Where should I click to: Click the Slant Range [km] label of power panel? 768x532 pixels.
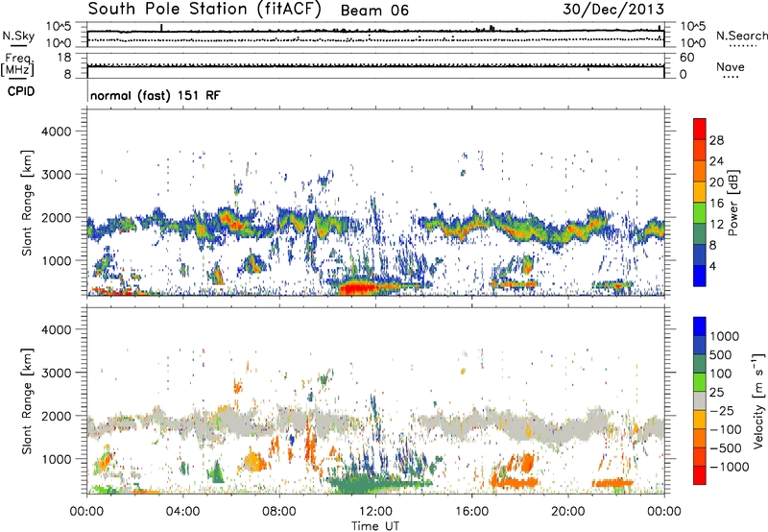point(27,203)
